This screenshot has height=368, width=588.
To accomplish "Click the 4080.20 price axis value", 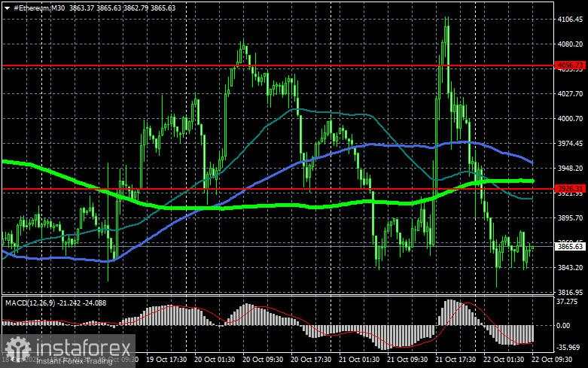I will point(570,44).
